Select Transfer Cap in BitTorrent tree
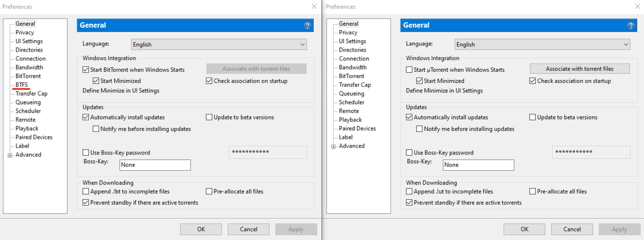The width and height of the screenshot is (644, 240). (31, 94)
